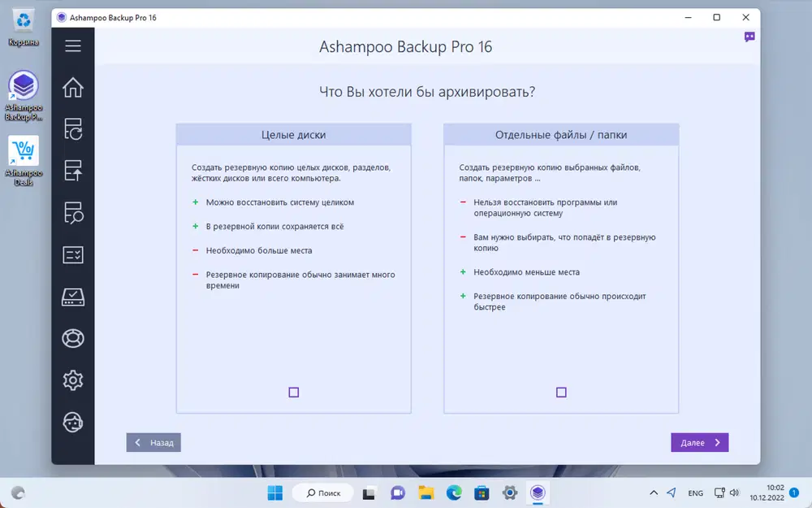Click the widgets icon at taskbar left

[18, 493]
